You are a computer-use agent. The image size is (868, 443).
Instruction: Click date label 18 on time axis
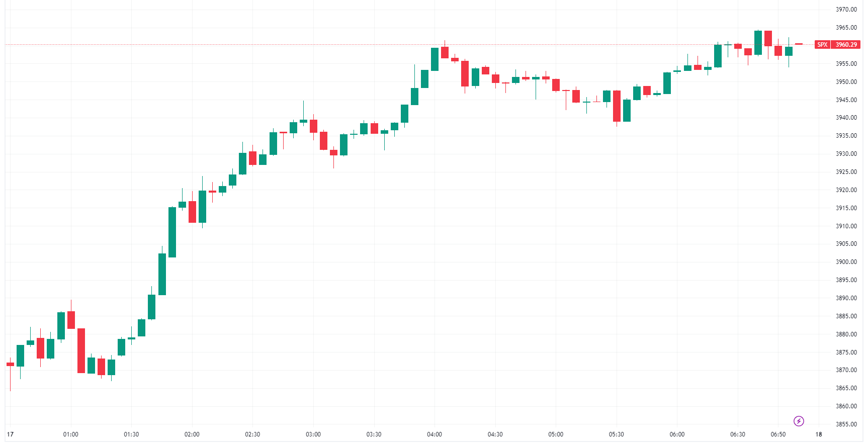[819, 434]
